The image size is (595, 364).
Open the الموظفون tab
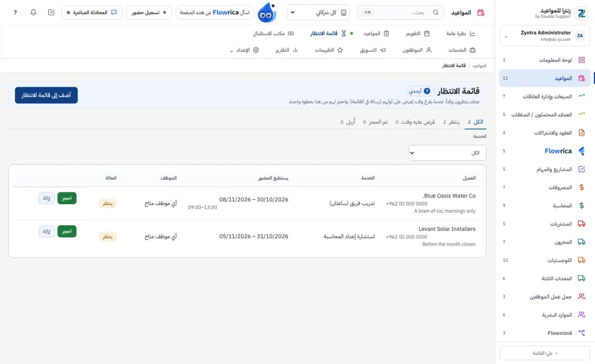[417, 50]
